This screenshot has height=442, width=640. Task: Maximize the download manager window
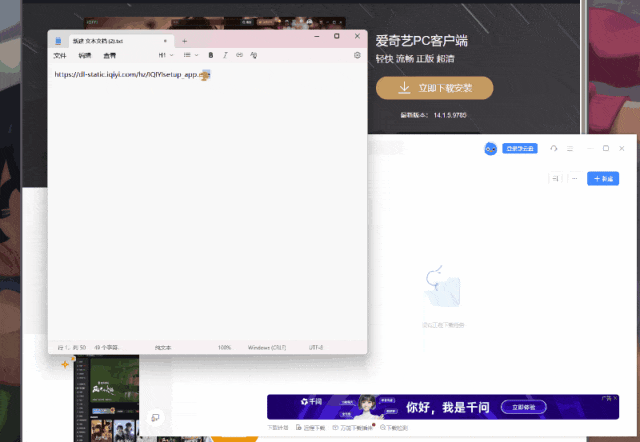(x=606, y=149)
